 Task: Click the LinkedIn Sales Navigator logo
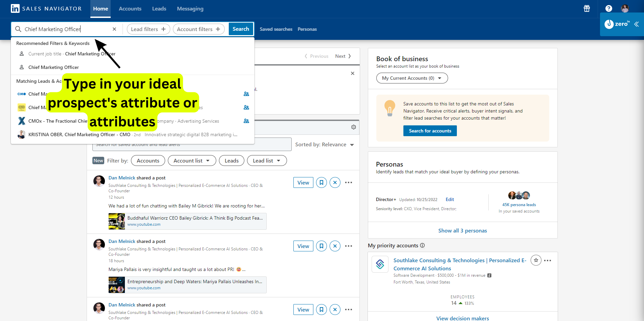[x=46, y=8]
